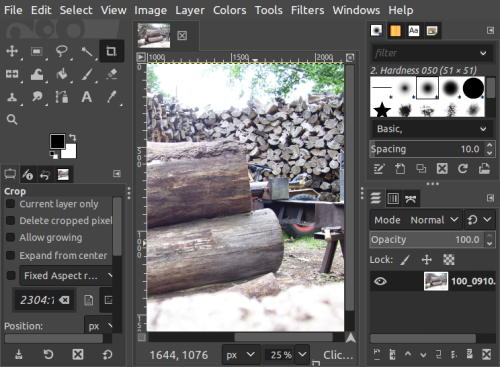Delete layer button in Layers panel

(x=486, y=354)
